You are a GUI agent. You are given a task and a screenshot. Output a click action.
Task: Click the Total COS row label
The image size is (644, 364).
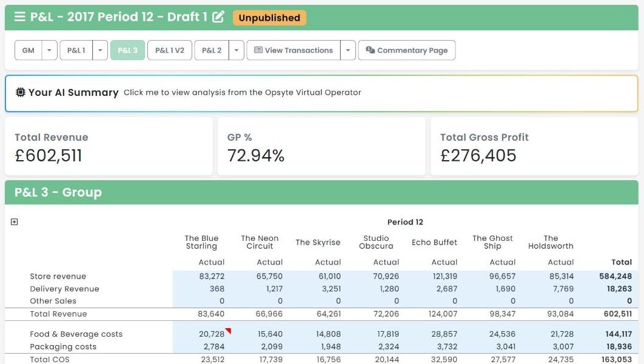(x=50, y=360)
